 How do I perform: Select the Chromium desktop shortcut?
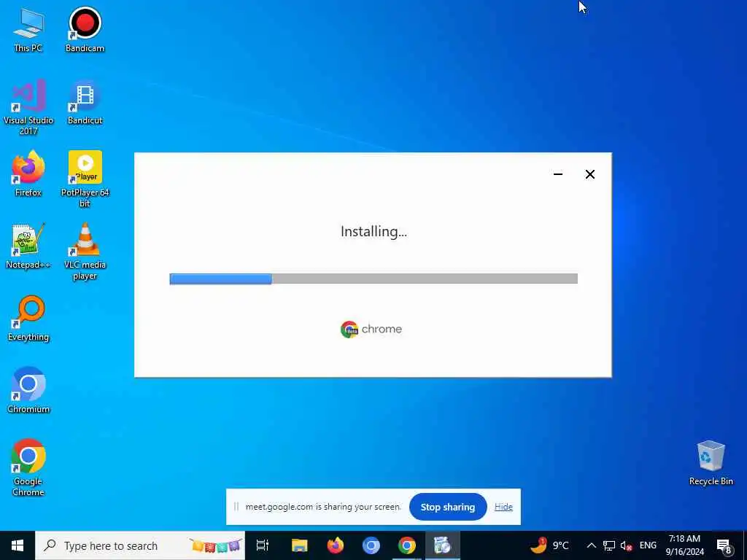point(28,391)
